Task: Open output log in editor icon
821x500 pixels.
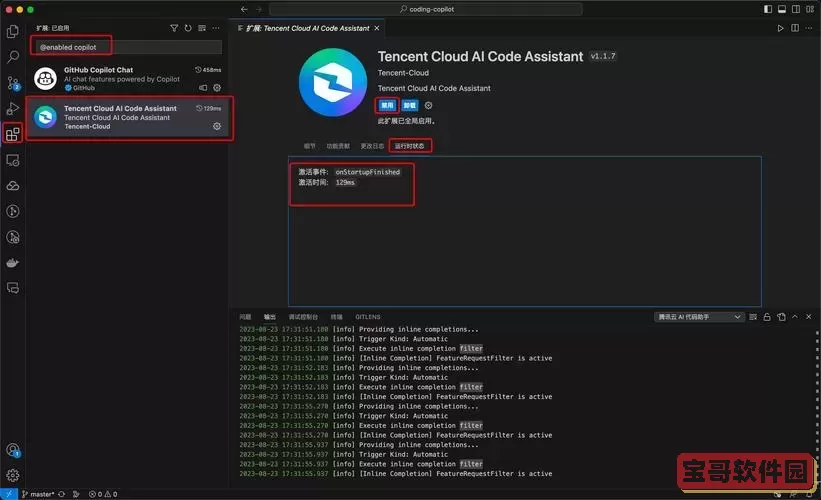Action: (x=781, y=317)
